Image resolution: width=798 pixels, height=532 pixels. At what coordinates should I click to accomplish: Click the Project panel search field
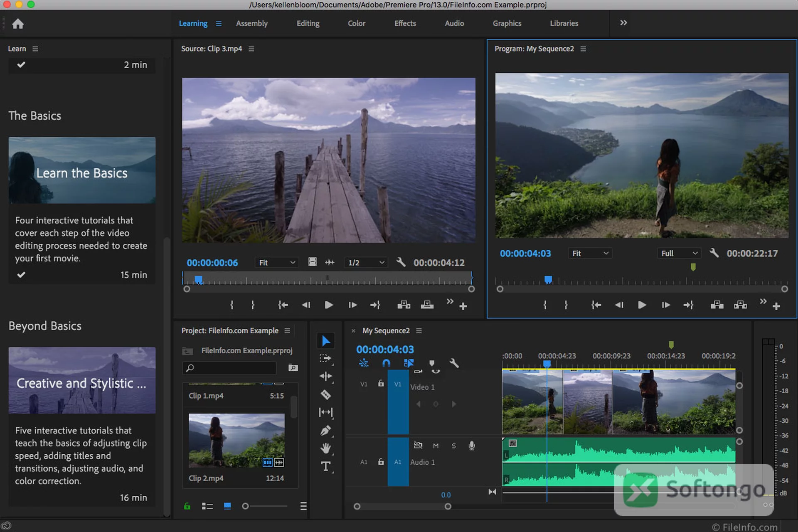click(229, 368)
